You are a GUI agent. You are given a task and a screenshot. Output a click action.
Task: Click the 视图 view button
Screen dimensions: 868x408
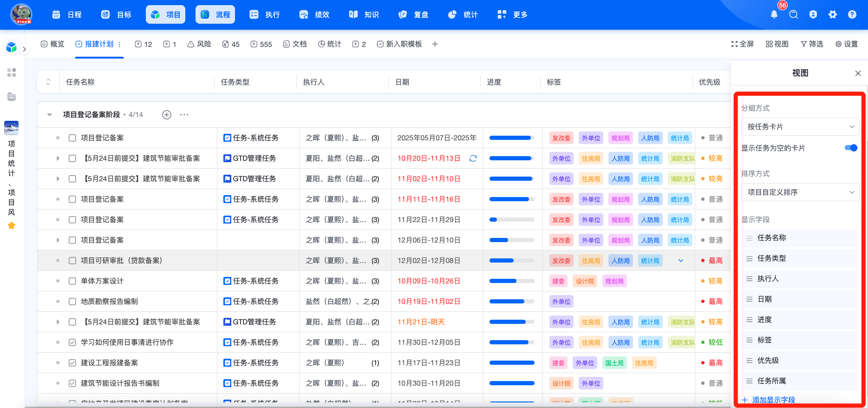click(x=777, y=44)
